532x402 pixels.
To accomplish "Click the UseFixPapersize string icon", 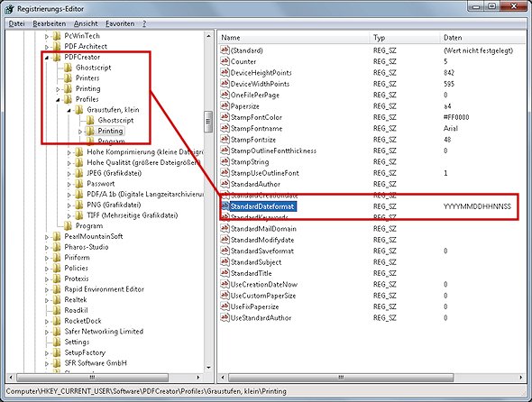I will point(225,306).
